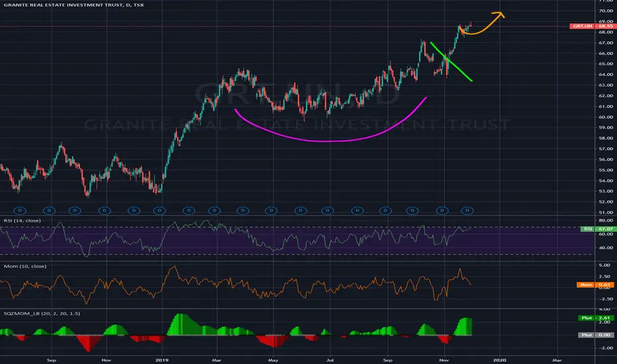Click the Mom 0.63 value tag
This screenshot has height=364, width=617.
(x=595, y=285)
